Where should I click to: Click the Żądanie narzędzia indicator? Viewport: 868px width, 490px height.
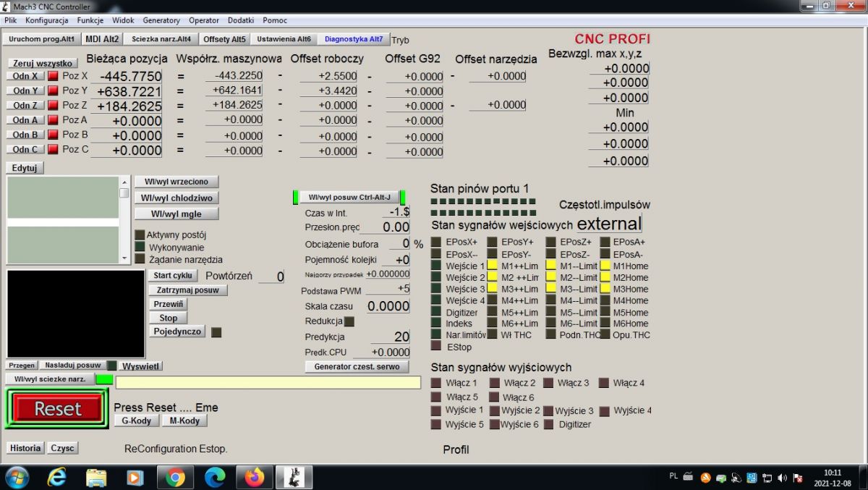pos(140,258)
